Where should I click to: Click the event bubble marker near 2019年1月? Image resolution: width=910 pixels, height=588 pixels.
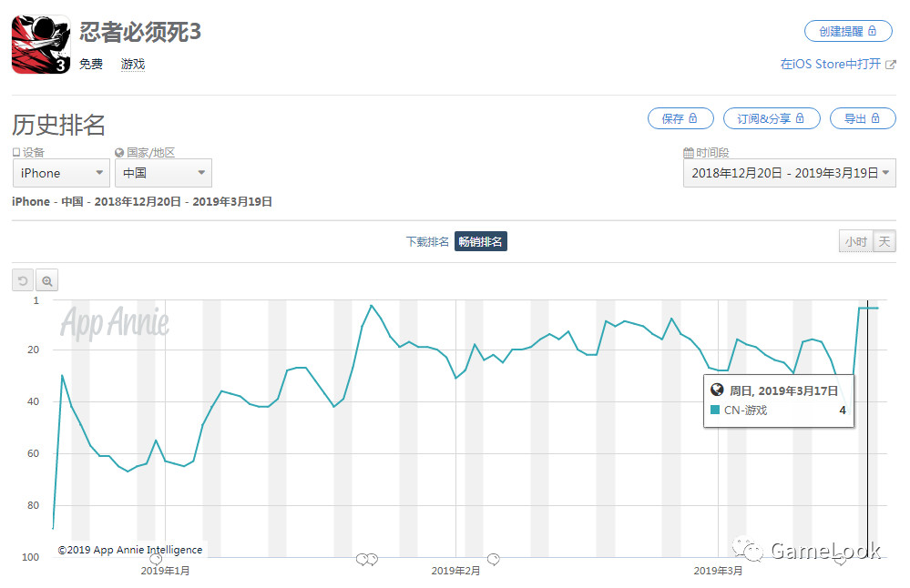156,559
